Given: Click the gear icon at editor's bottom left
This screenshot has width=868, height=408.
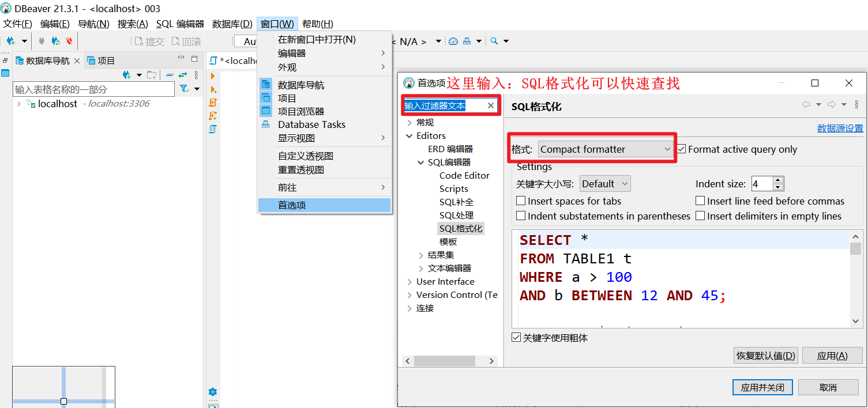Looking at the screenshot, I should click(213, 392).
